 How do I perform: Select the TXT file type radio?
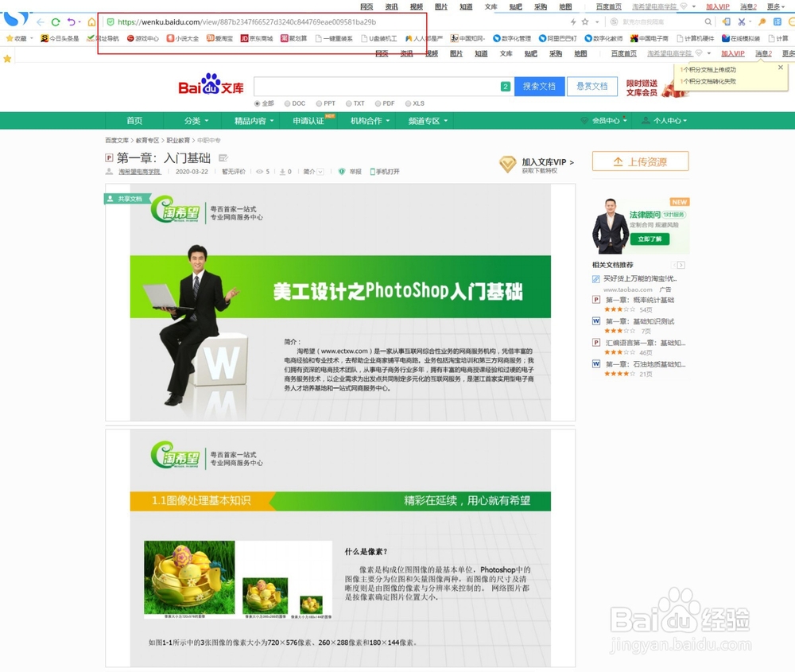349,103
